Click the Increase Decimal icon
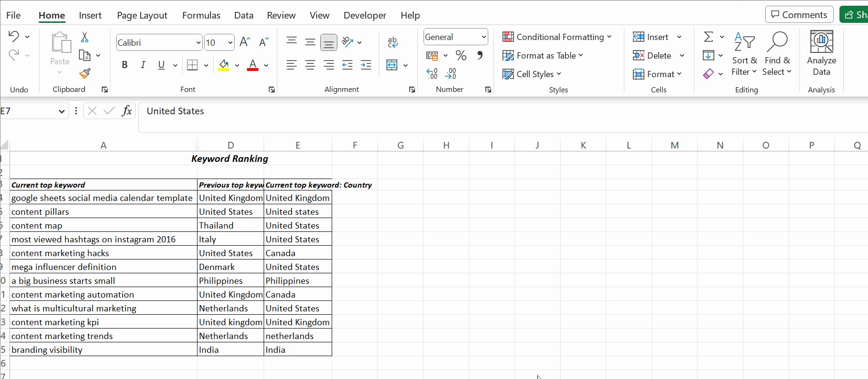868x379 pixels. pos(432,73)
